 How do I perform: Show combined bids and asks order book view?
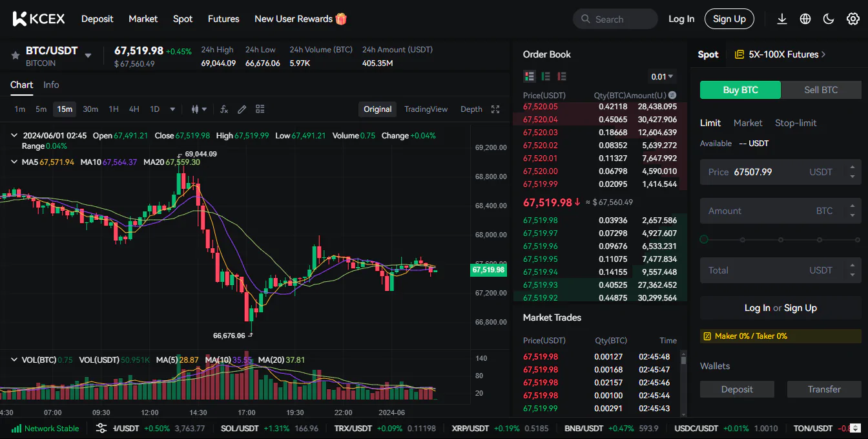[x=530, y=76]
